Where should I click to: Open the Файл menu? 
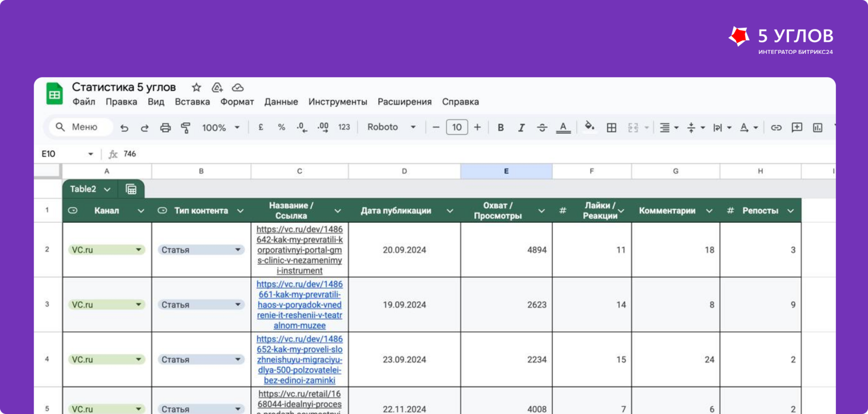pyautogui.click(x=84, y=102)
